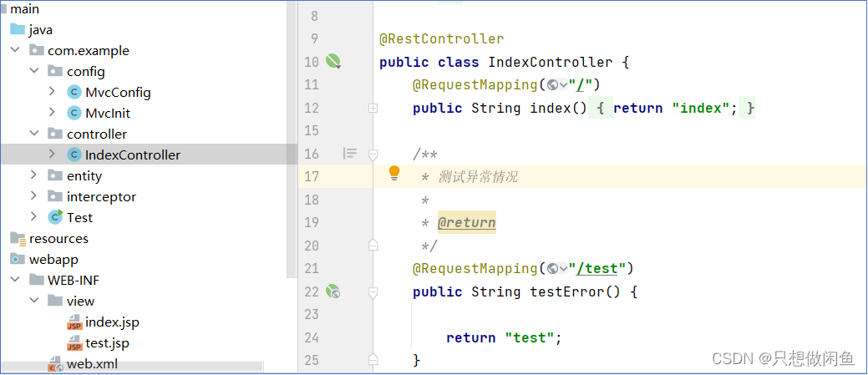Expand the folded index() method body
The height and width of the screenshot is (375, 868).
click(x=373, y=109)
